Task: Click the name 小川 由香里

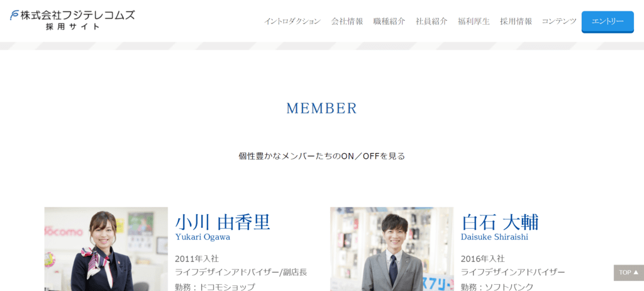Action: [x=223, y=222]
